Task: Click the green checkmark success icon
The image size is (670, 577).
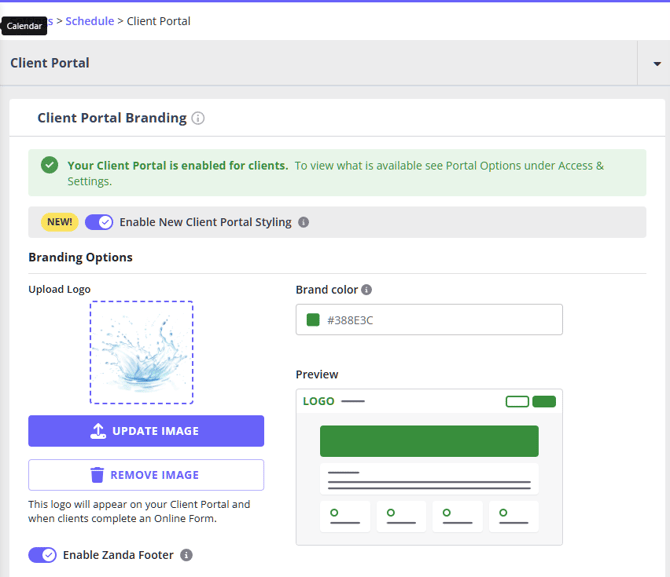Action: coord(49,165)
